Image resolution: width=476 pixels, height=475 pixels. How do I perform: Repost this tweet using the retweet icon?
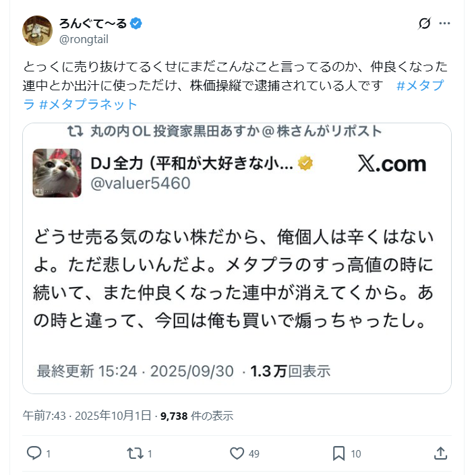[135, 453]
